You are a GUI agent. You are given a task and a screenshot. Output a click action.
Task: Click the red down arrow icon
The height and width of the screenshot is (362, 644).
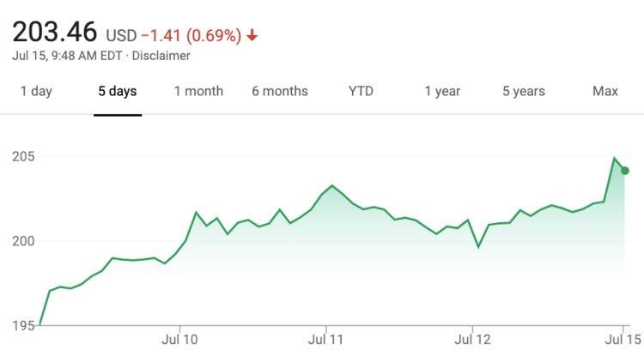point(252,36)
